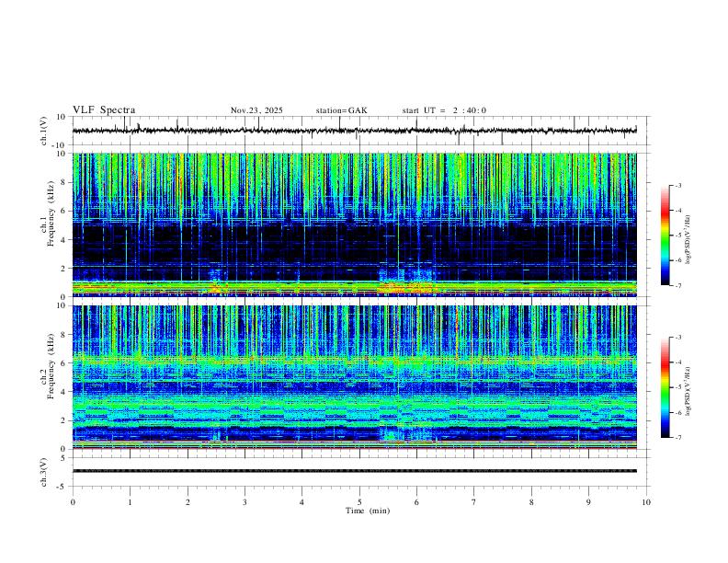Click the "8" kHz tick on ch.2 spectrogram
The width and height of the screenshot is (728, 563).
(x=63, y=335)
